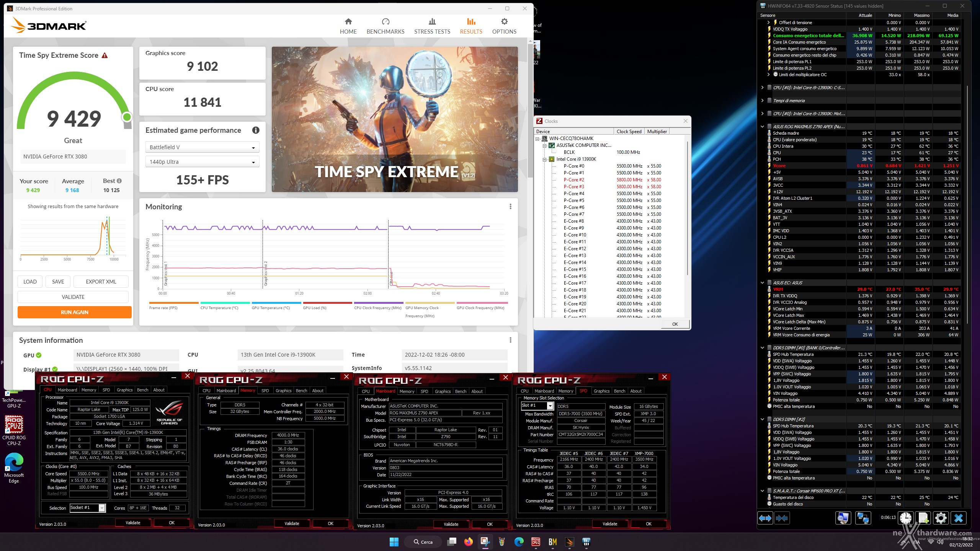The height and width of the screenshot is (551, 980).
Task: Open HWiNFO sensor settings gear icon
Action: pyautogui.click(x=941, y=518)
